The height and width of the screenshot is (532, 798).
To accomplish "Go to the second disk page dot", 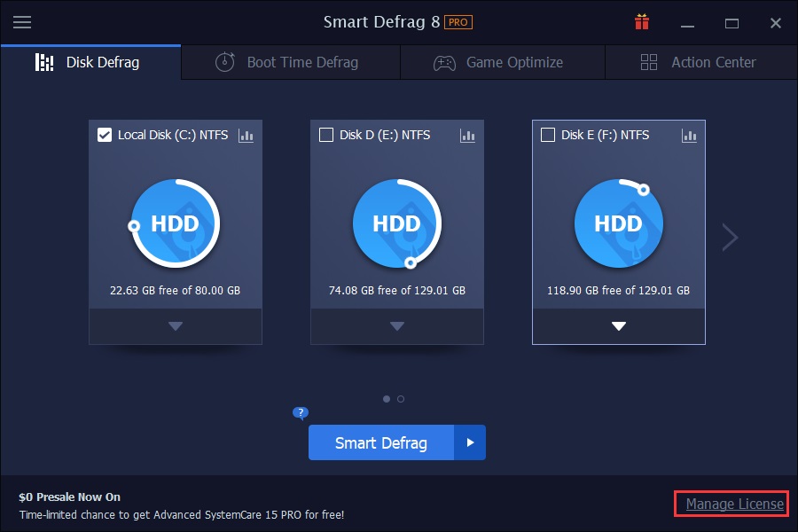I will coord(401,399).
